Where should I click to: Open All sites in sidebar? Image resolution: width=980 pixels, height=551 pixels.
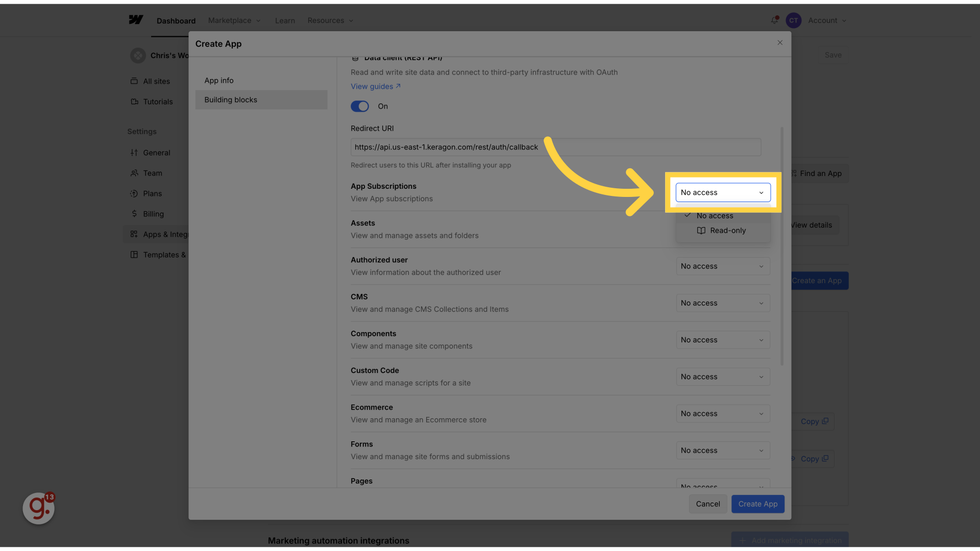pyautogui.click(x=156, y=81)
